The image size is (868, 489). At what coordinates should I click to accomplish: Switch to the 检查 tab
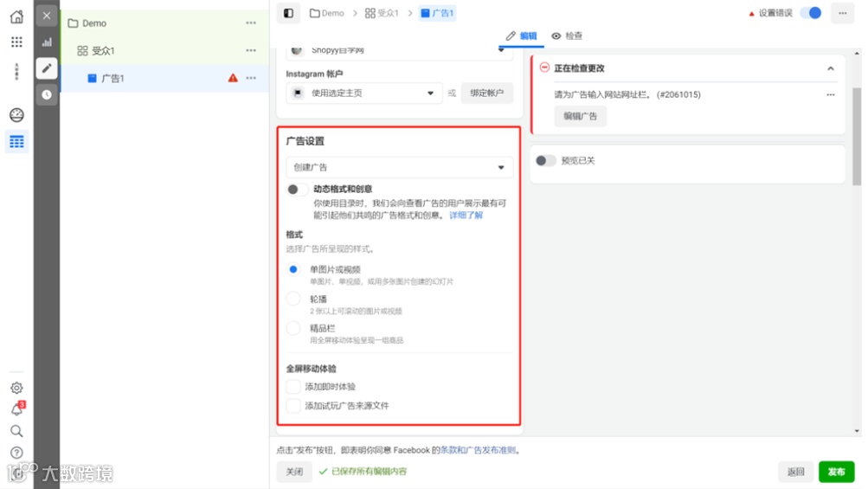click(567, 36)
